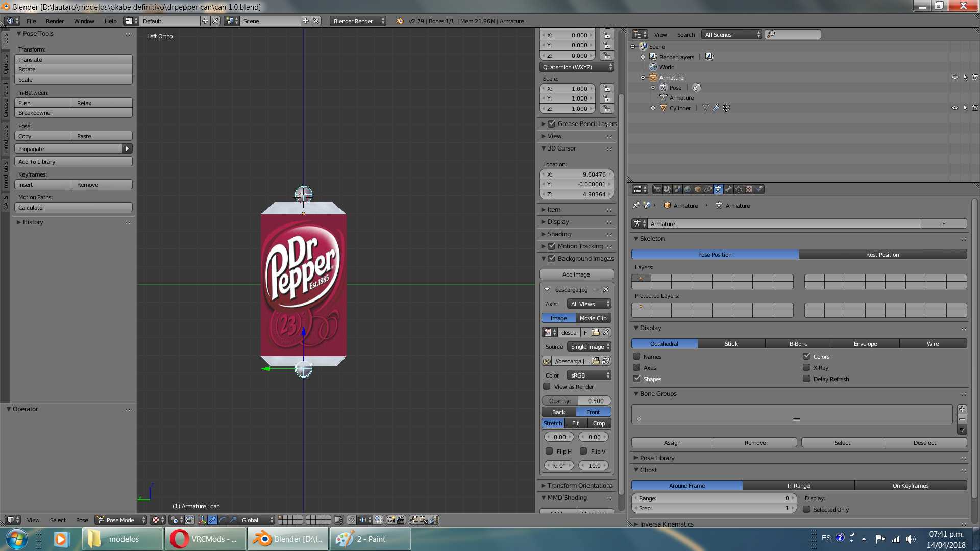This screenshot has width=980, height=551.
Task: Click the outliner search input field
Action: (x=796, y=34)
